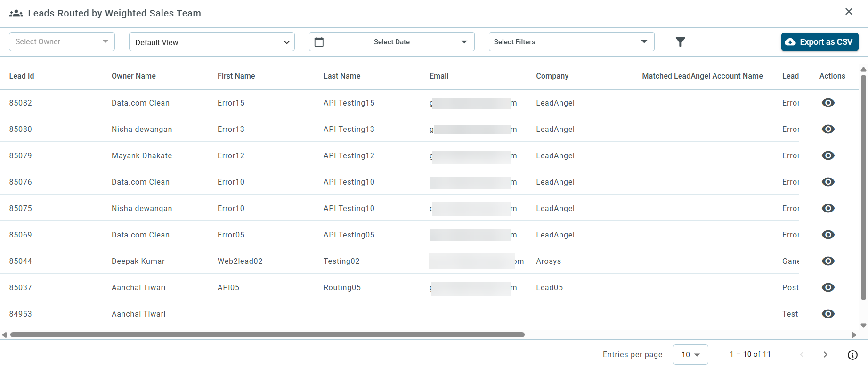This screenshot has width=868, height=367.
Task: Click company Lead05 cell
Action: [550, 287]
